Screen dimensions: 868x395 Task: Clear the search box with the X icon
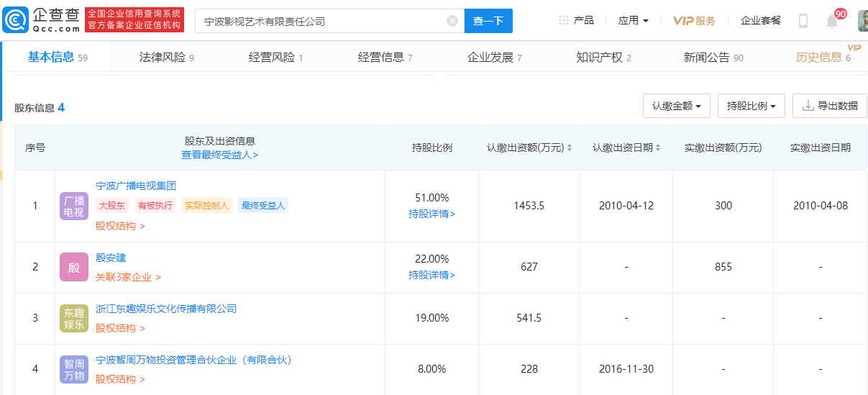452,21
